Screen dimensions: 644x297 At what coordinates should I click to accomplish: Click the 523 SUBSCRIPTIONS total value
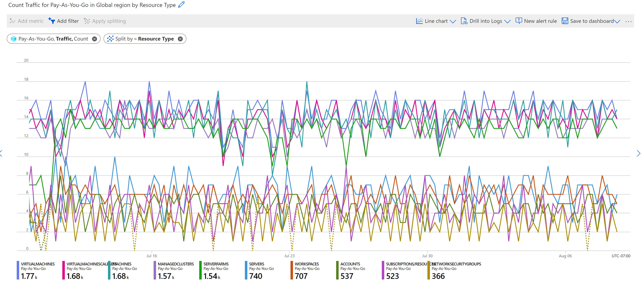pyautogui.click(x=393, y=276)
